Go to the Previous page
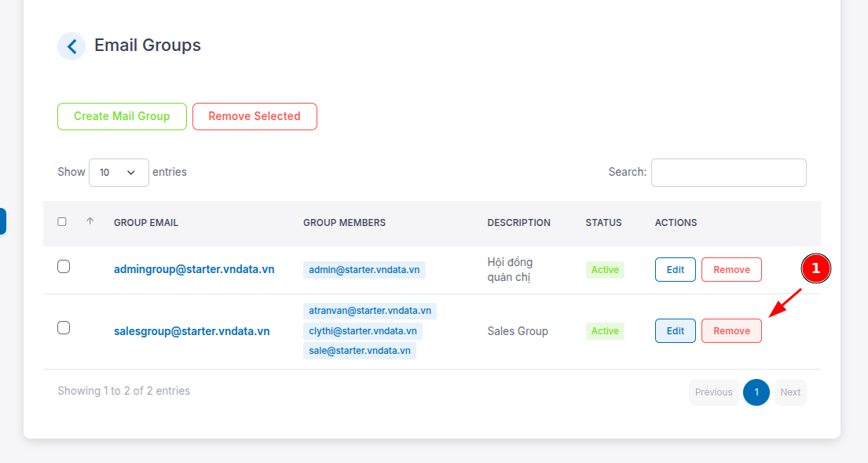 [x=713, y=392]
